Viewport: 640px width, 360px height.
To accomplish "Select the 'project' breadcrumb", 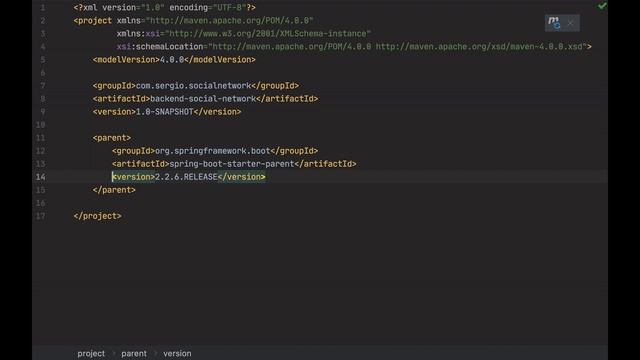I will 91,353.
